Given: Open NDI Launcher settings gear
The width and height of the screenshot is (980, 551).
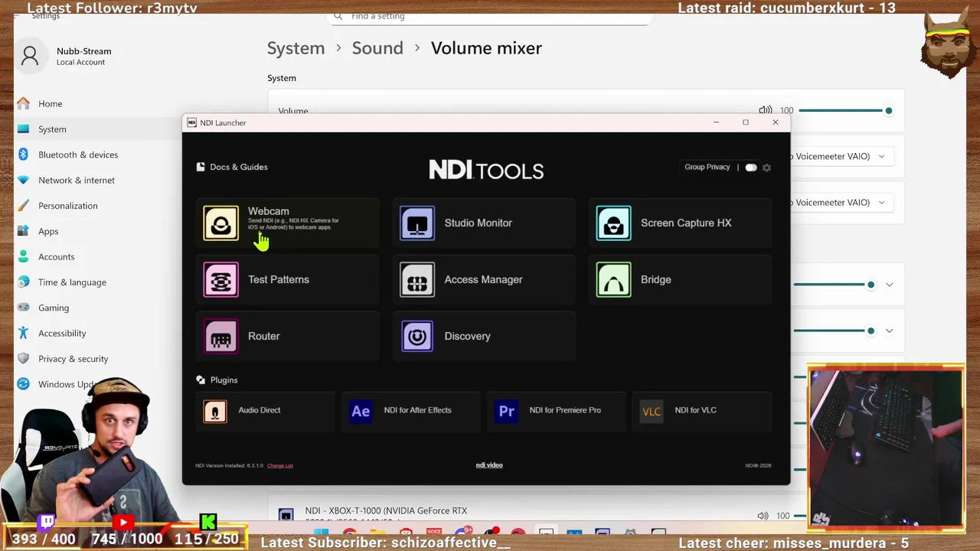Looking at the screenshot, I should click(x=766, y=168).
